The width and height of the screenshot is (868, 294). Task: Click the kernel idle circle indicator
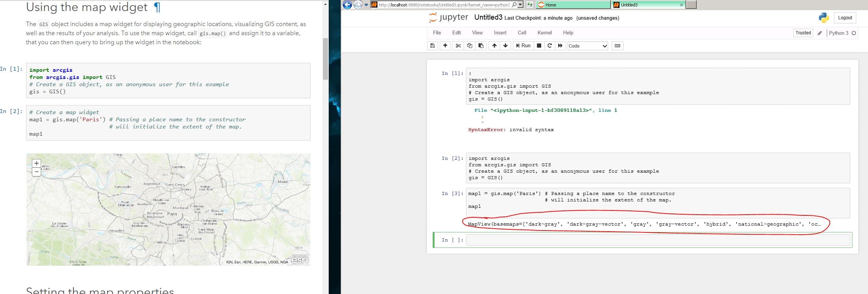tap(854, 33)
